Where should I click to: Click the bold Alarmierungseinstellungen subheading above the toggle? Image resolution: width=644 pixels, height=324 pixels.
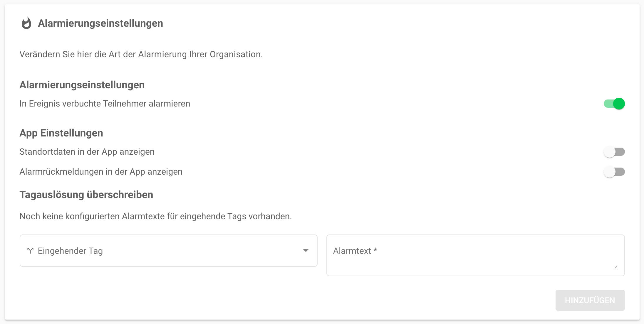82,85
